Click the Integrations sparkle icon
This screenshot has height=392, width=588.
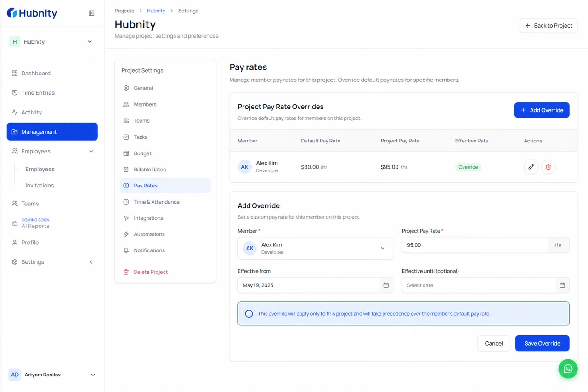(x=126, y=218)
